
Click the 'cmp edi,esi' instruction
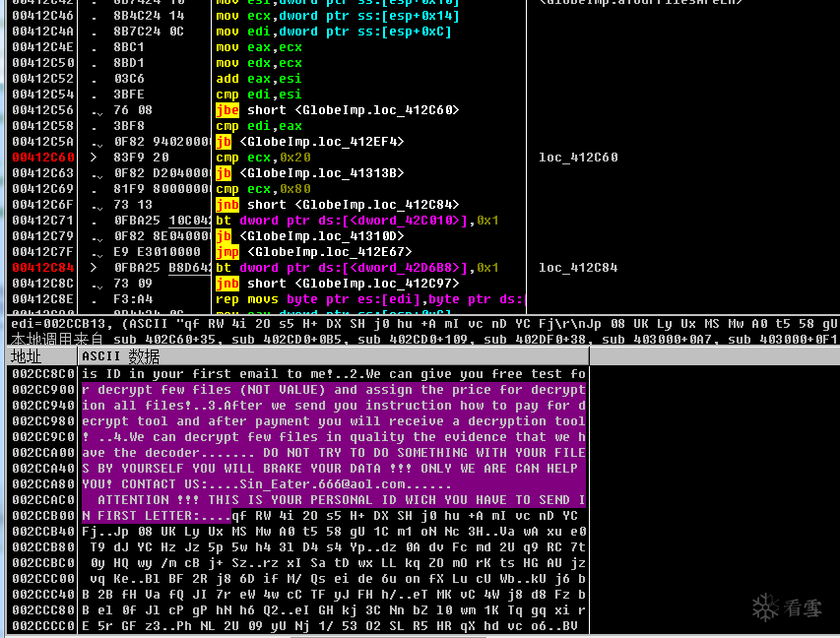point(259,95)
